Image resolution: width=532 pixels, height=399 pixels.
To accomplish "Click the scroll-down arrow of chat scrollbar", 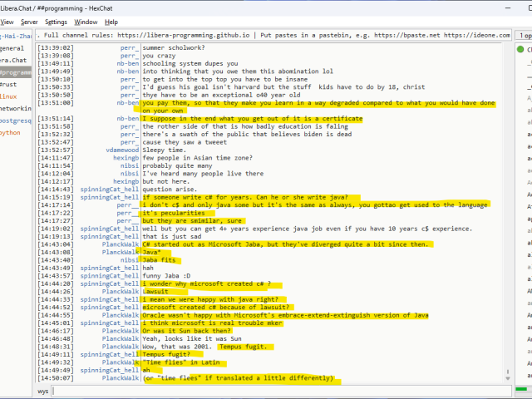I will (x=509, y=378).
